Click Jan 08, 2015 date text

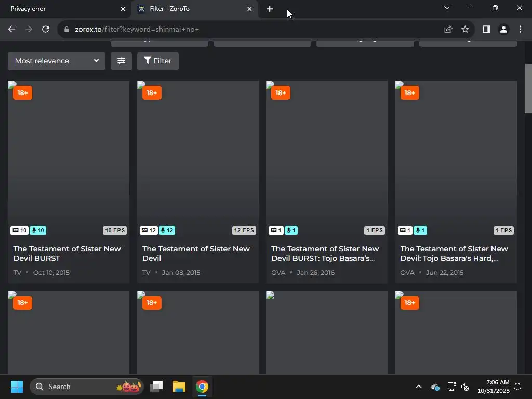[181, 272]
